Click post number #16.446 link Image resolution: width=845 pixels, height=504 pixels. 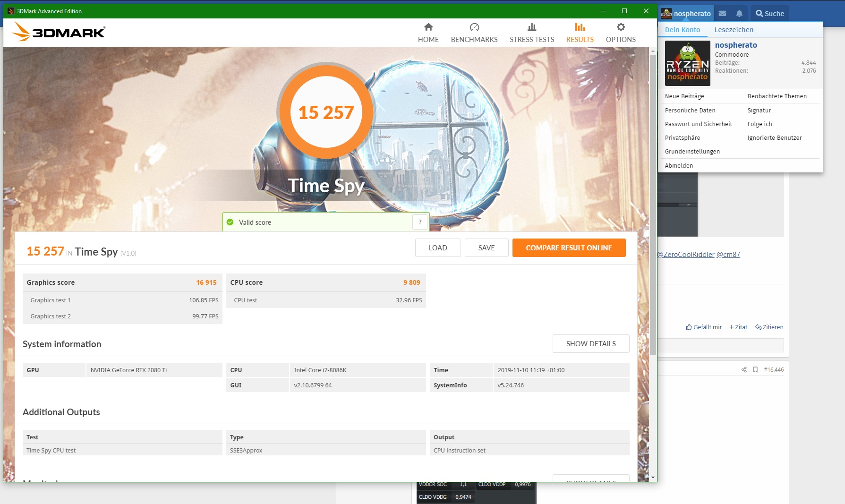click(774, 370)
